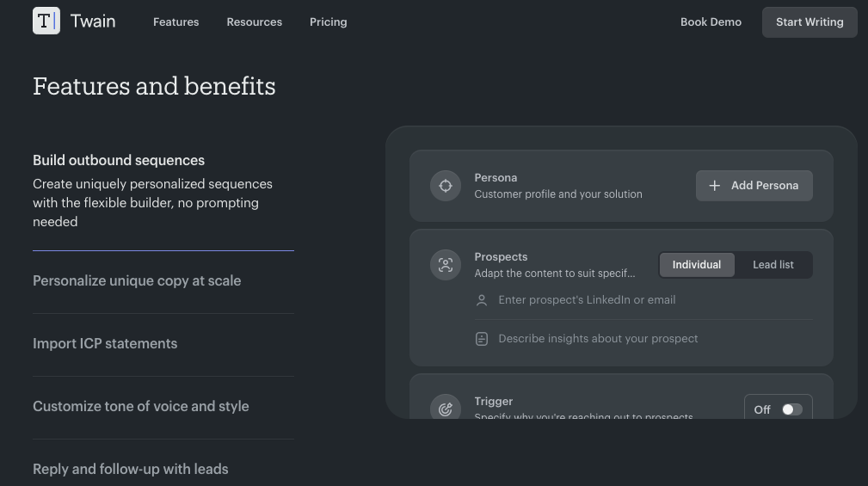The height and width of the screenshot is (486, 868).
Task: Expand Reply and follow-up with leads
Action: pos(131,470)
